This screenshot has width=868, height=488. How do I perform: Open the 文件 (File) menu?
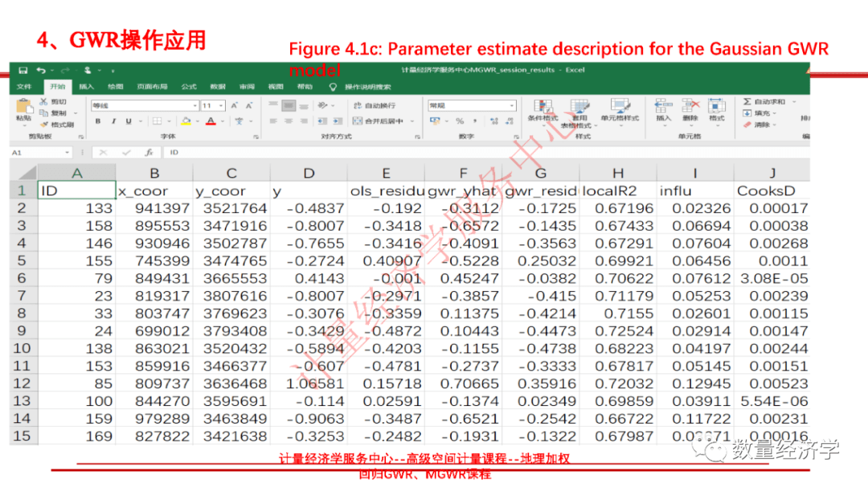(25, 85)
